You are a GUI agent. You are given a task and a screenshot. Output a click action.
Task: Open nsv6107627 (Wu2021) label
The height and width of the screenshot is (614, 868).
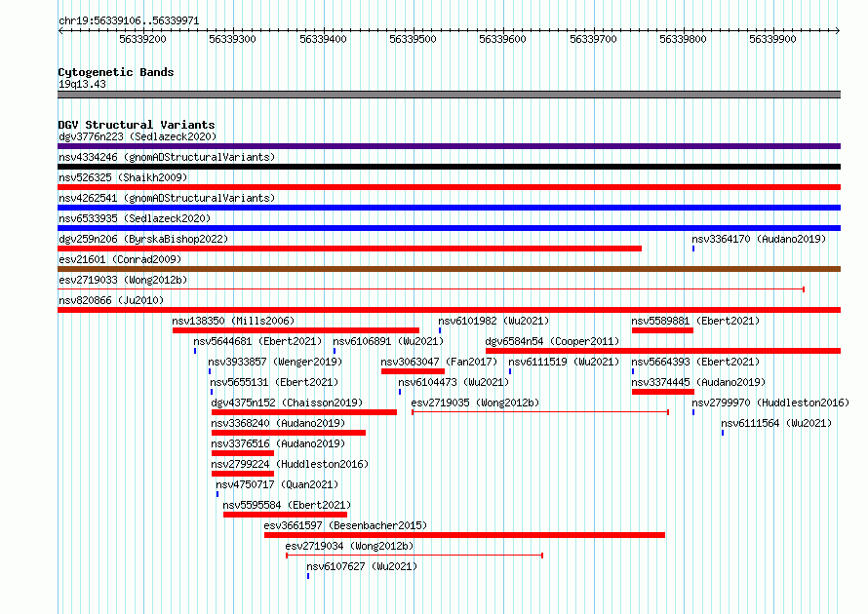click(362, 566)
